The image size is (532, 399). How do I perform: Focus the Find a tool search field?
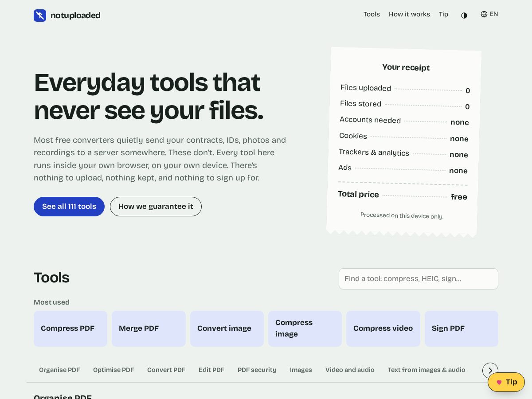coord(419,279)
